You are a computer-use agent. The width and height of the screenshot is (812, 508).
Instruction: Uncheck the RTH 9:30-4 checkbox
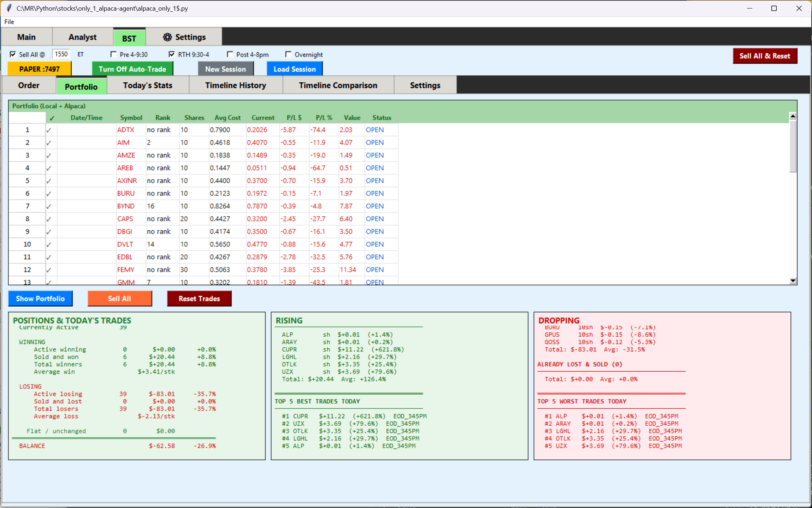point(172,54)
